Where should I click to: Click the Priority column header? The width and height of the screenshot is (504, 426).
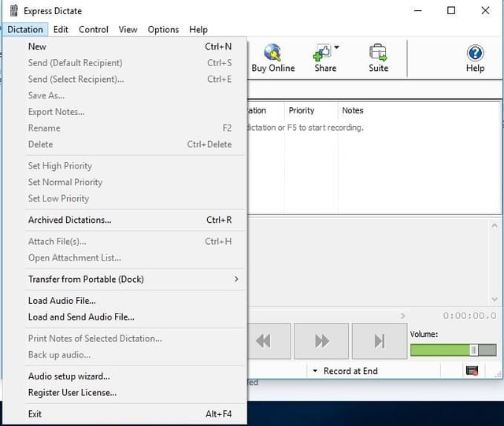click(311, 110)
